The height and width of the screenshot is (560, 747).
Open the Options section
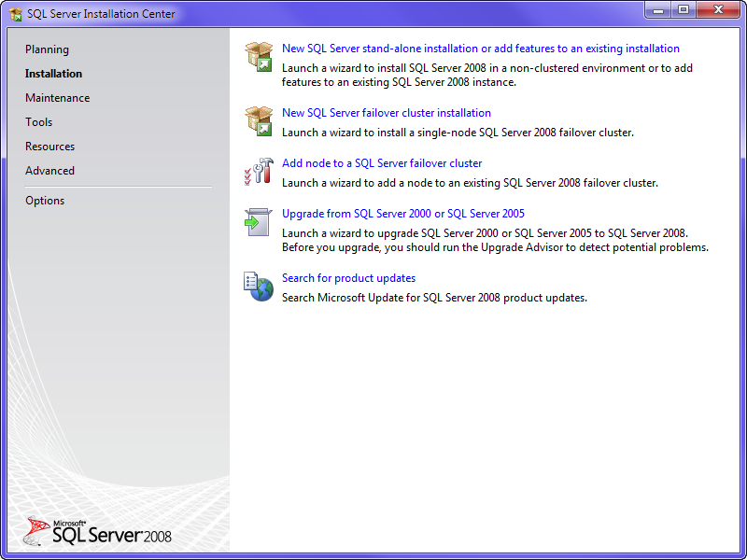pos(46,200)
